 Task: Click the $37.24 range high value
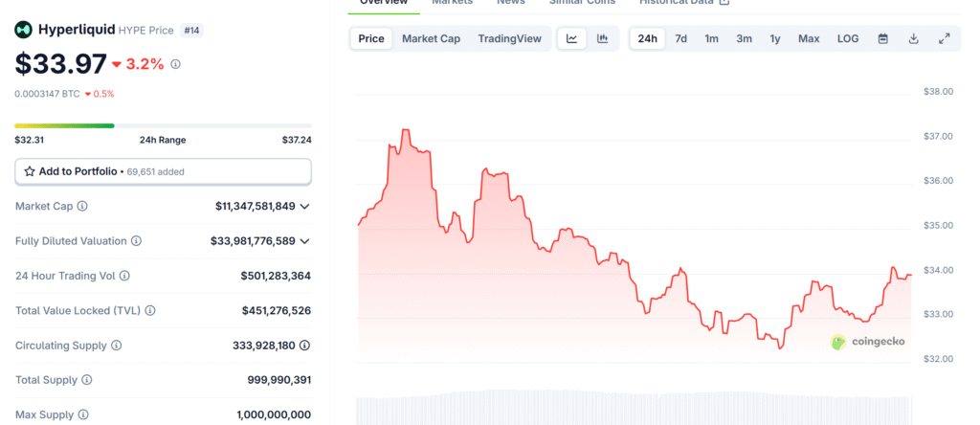tap(297, 140)
